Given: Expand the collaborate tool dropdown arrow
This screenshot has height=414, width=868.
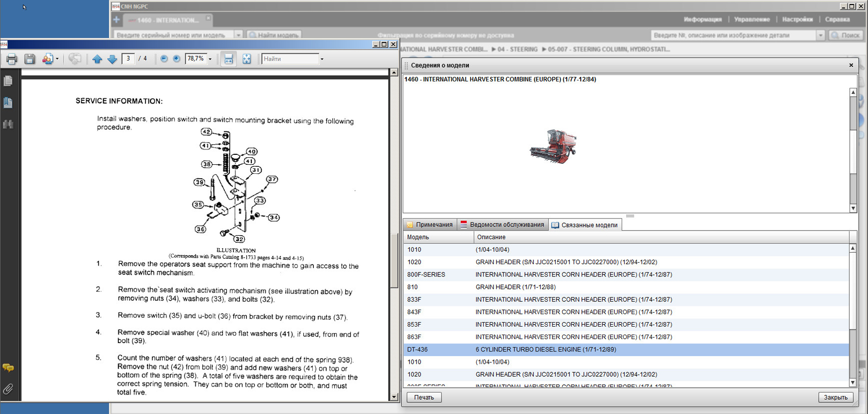Looking at the screenshot, I should pos(57,59).
